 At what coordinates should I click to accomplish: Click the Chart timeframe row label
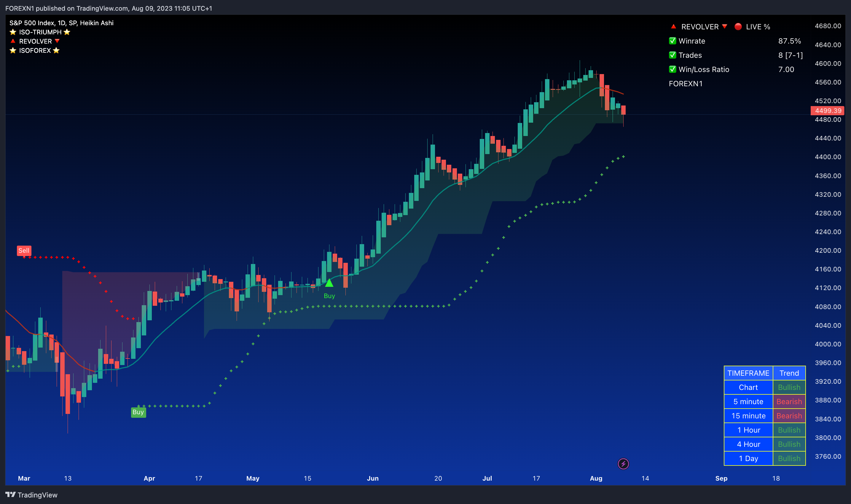coord(748,387)
